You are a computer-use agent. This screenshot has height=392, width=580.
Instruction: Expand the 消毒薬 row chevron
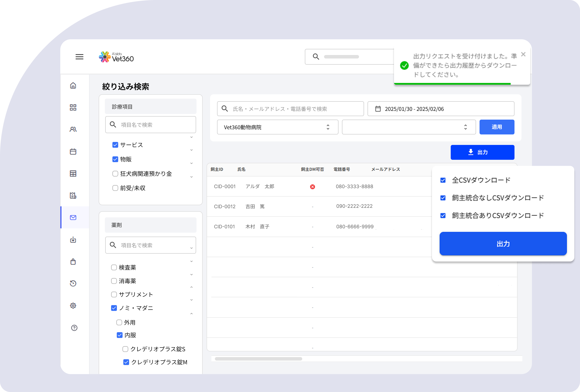[x=192, y=275]
